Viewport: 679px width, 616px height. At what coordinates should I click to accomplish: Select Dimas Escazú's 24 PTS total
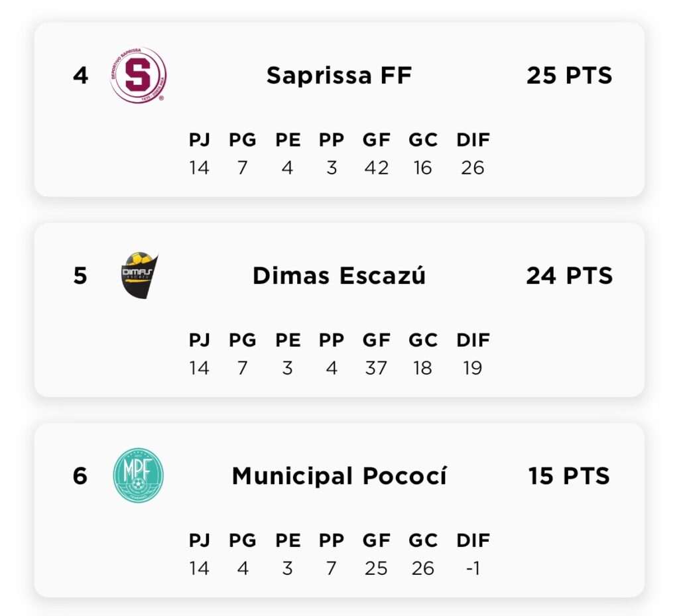[570, 276]
